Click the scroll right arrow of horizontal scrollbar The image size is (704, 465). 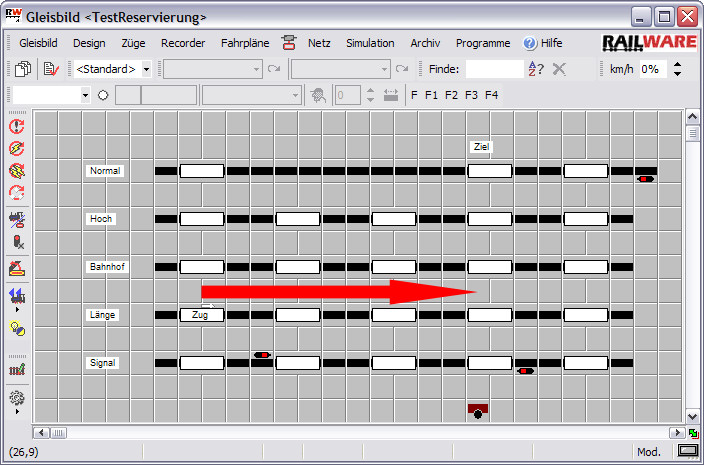point(677,433)
